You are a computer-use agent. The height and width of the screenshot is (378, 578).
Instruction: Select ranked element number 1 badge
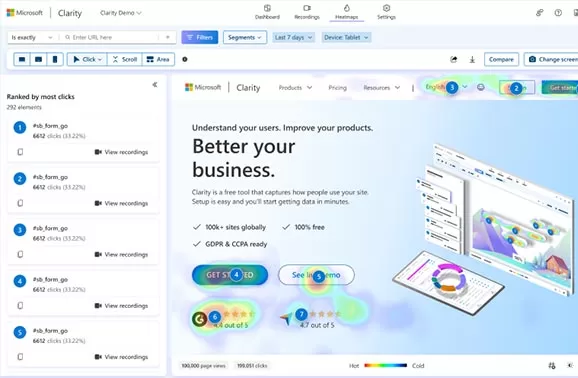pos(20,128)
